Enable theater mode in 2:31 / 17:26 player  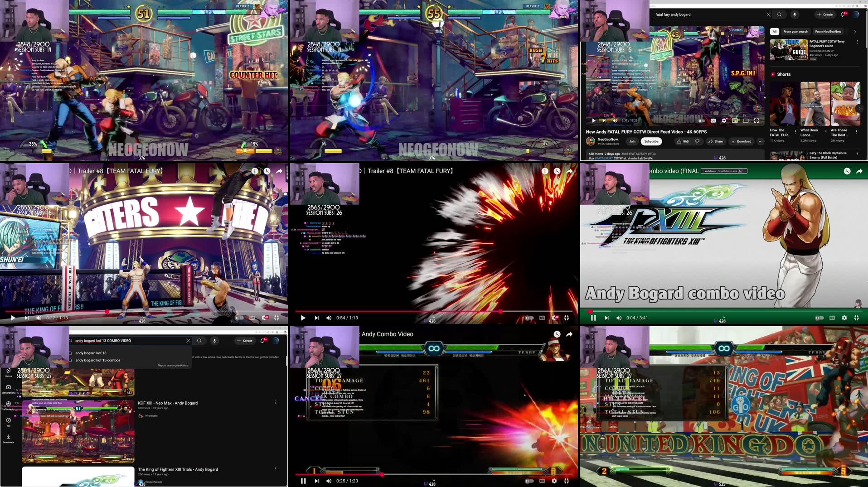[746, 121]
